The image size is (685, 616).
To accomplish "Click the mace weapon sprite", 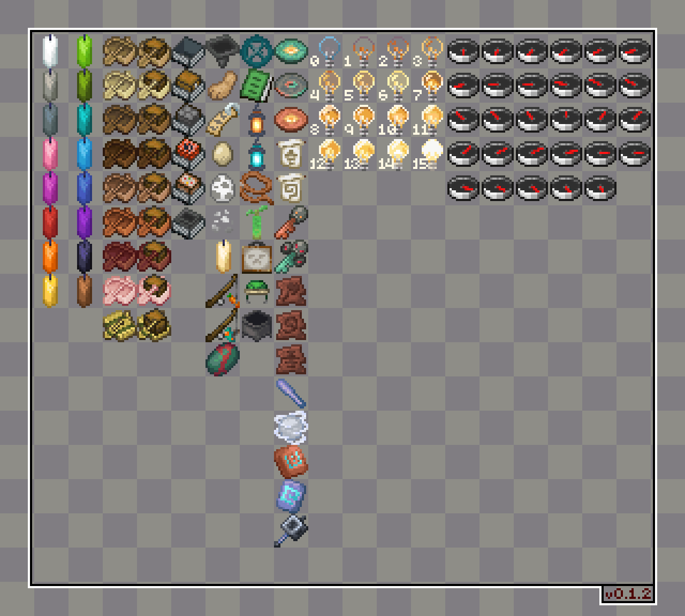I will point(291,530).
